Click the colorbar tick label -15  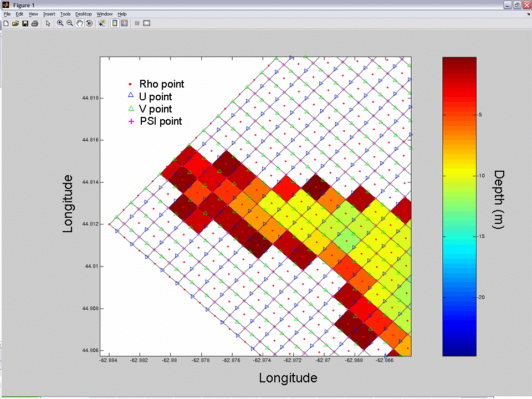click(x=481, y=237)
